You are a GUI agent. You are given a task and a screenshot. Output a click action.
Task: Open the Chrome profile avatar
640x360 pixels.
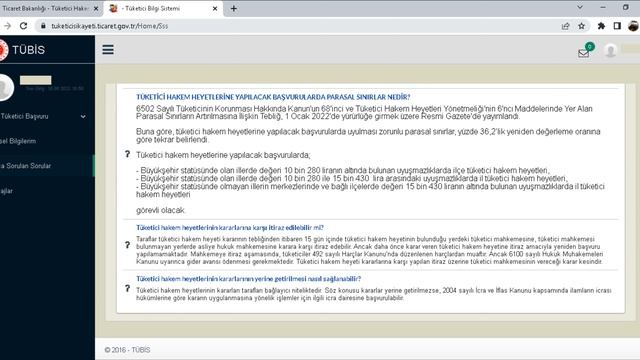pyautogui.click(x=633, y=26)
